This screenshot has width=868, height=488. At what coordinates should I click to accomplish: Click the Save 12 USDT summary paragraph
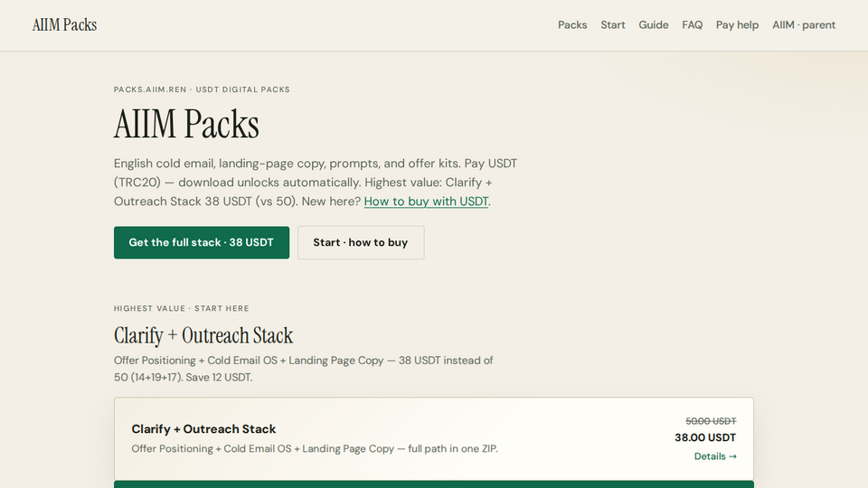tap(304, 369)
